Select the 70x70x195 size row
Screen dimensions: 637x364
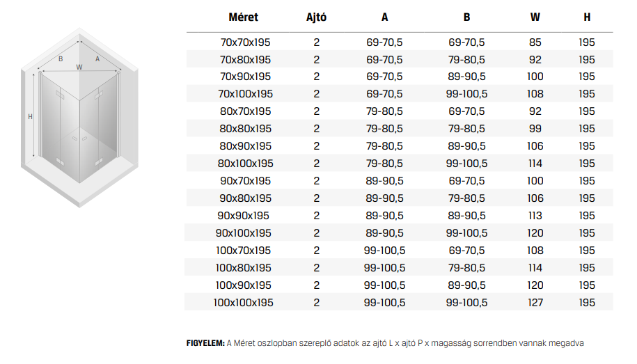tap(400, 42)
